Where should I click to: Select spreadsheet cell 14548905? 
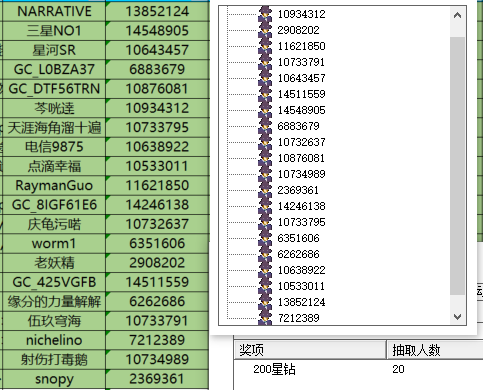point(157,31)
